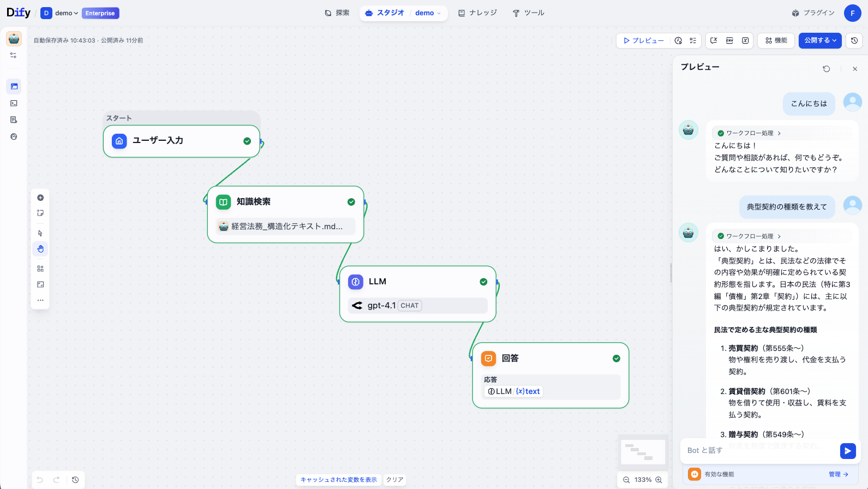Open change history icon at bottom left
The image size is (868, 489).
[75, 480]
